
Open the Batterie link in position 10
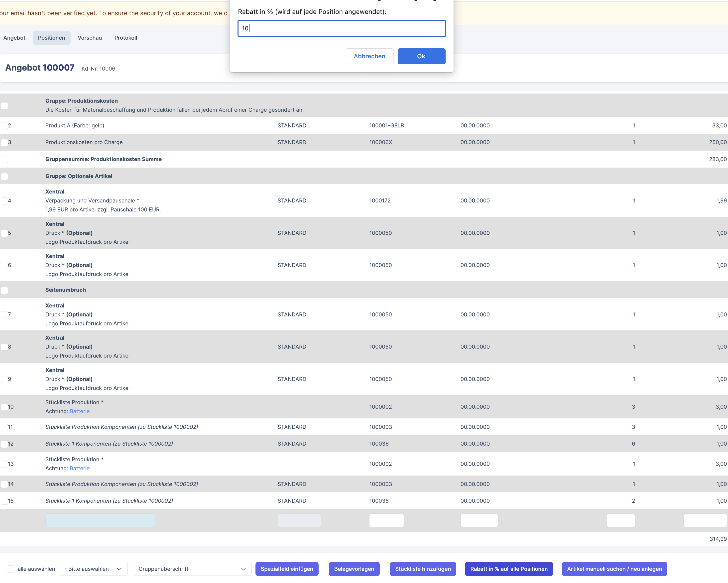point(79,411)
